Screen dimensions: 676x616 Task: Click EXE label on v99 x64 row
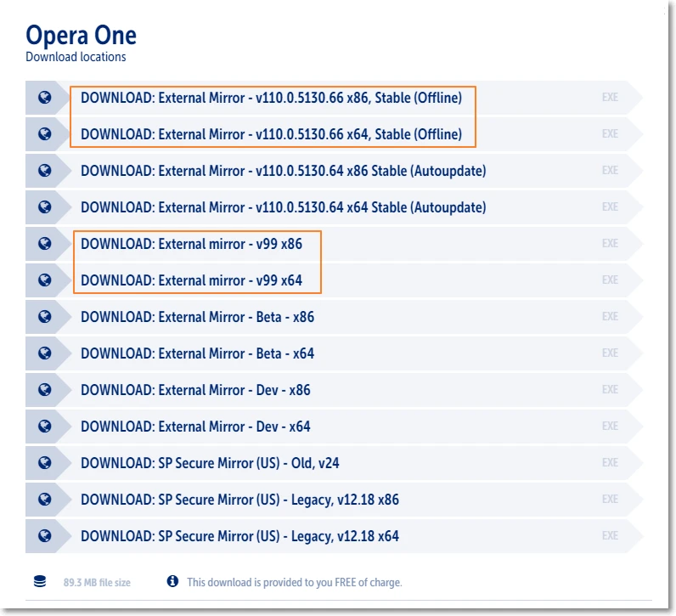click(x=610, y=280)
